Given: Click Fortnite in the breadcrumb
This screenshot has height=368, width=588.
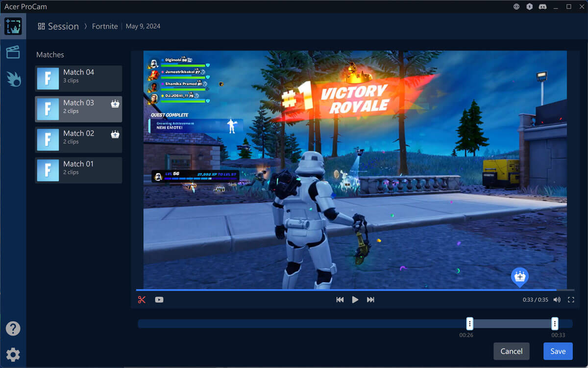Looking at the screenshot, I should click(105, 26).
